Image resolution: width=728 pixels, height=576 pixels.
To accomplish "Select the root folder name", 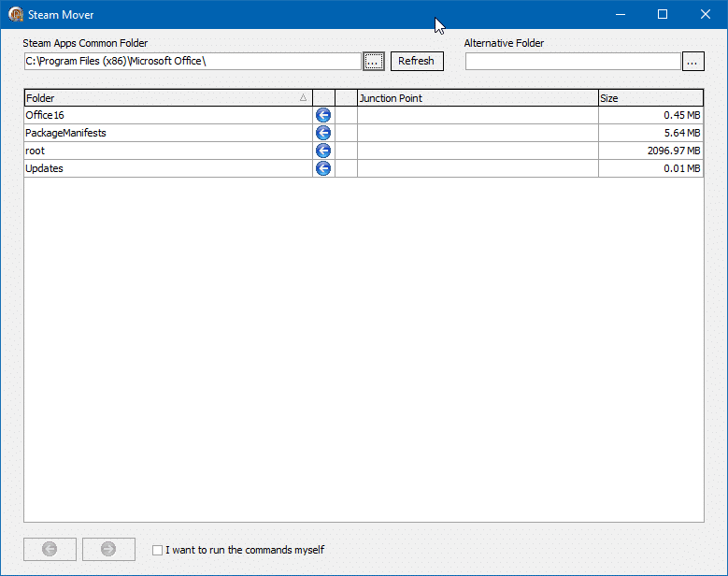I will tap(36, 151).
